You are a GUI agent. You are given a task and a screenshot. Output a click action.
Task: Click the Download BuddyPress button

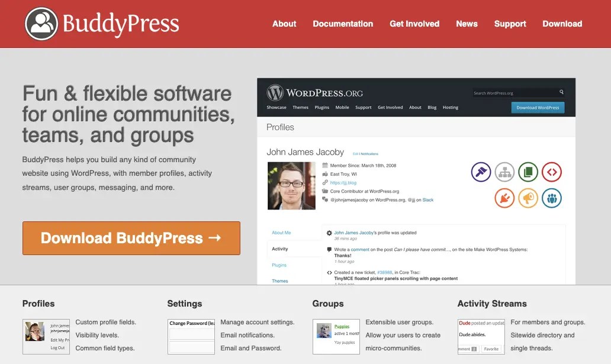131,237
